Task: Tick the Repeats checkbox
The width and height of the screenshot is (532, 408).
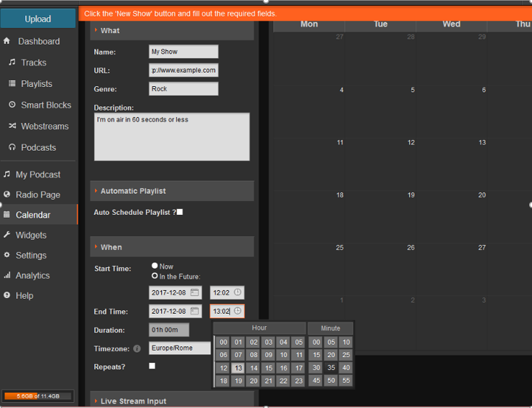Action: [152, 366]
